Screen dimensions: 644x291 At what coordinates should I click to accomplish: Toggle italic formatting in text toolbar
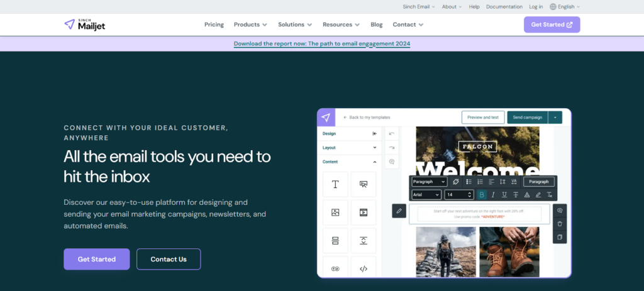(493, 195)
